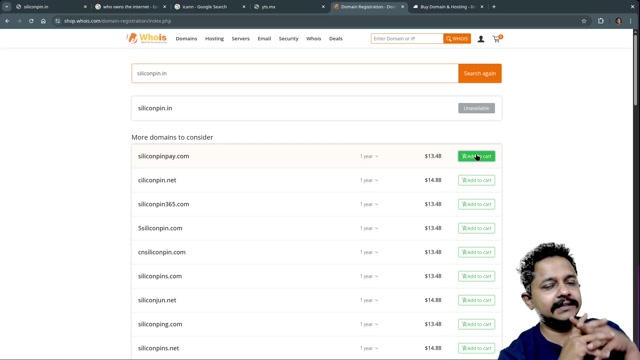Viewport: 640px width, 360px height.
Task: Add cnsiliconpin.com to cart
Action: click(x=476, y=252)
